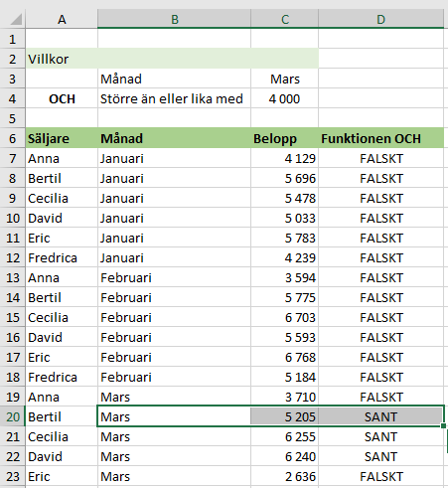448x488 pixels.
Task: Click the Funktionen OCH header cell
Action: (380, 138)
